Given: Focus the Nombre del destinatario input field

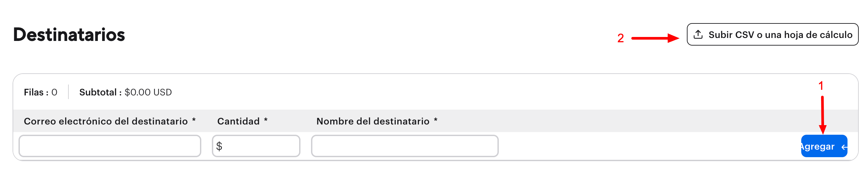Looking at the screenshot, I should coord(404,146).
